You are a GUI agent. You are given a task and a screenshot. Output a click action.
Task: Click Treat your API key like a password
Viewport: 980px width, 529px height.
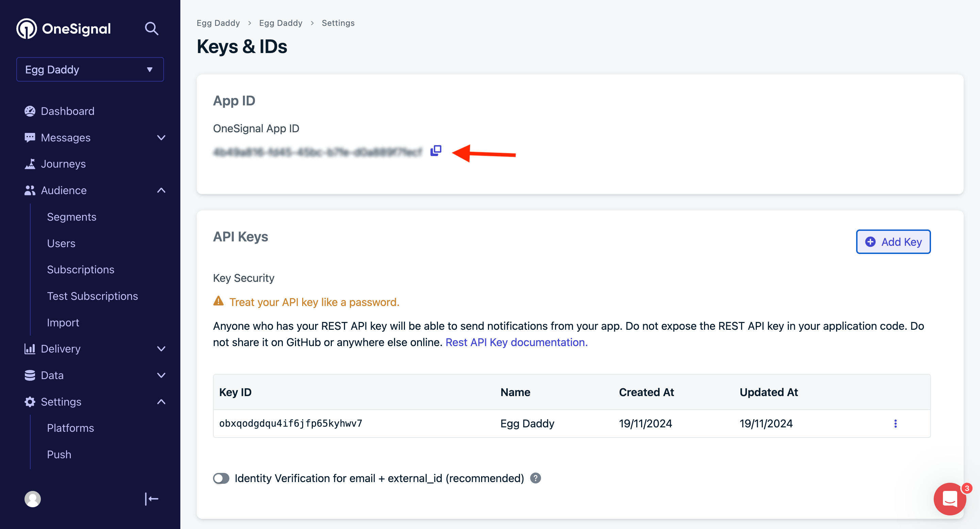pos(314,302)
